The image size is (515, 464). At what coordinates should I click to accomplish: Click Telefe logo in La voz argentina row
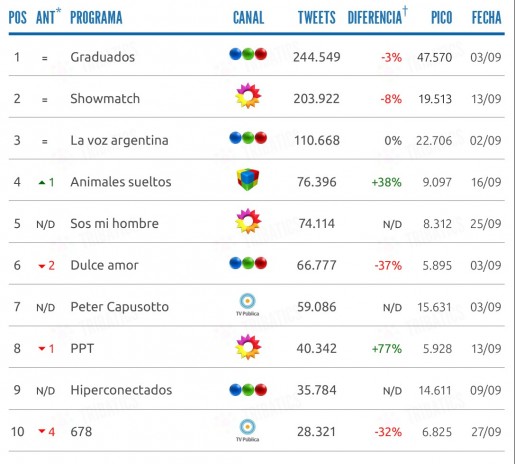[x=248, y=138]
